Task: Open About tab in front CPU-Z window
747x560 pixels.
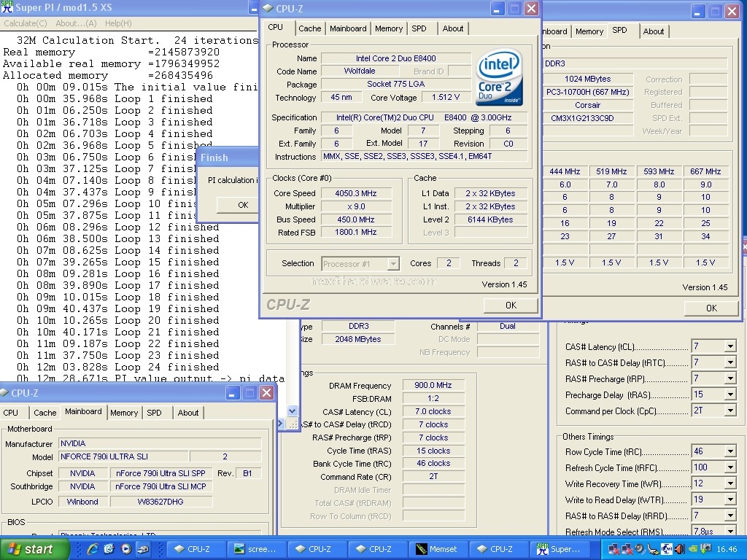Action: (452, 28)
